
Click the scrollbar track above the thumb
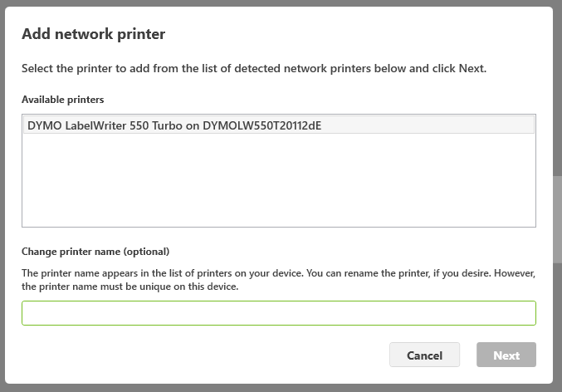pos(557,90)
